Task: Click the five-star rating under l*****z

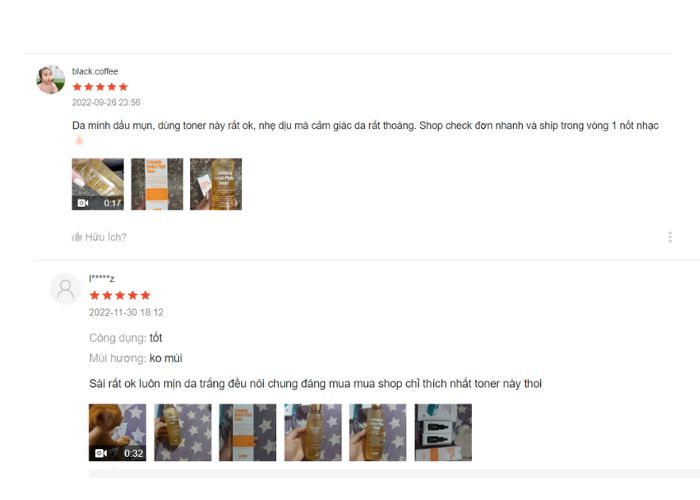Action: point(120,295)
